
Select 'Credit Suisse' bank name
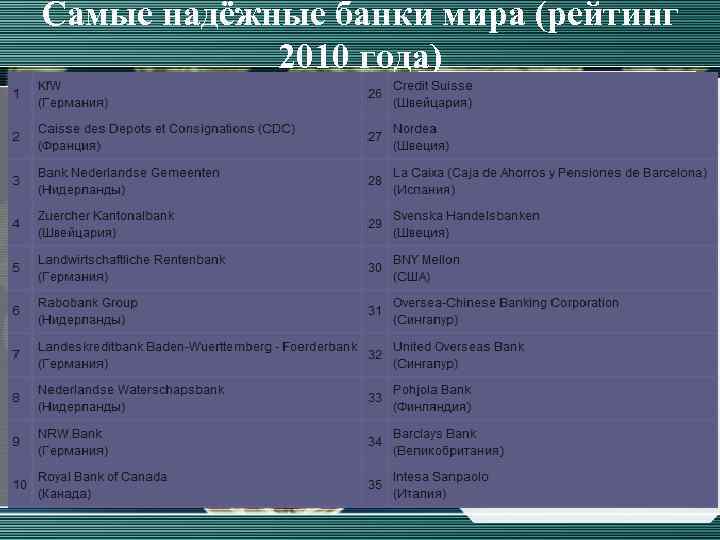coord(433,85)
